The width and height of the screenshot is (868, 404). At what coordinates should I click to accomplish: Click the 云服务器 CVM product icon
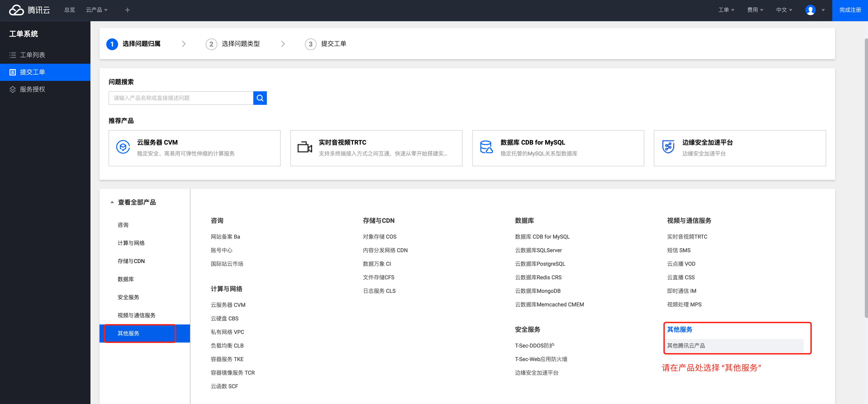point(123,147)
